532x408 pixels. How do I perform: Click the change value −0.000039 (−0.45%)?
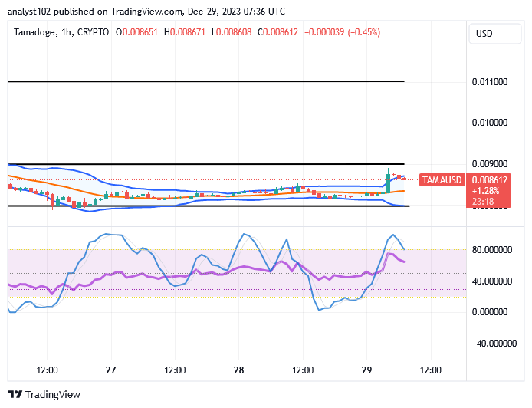tap(343, 32)
